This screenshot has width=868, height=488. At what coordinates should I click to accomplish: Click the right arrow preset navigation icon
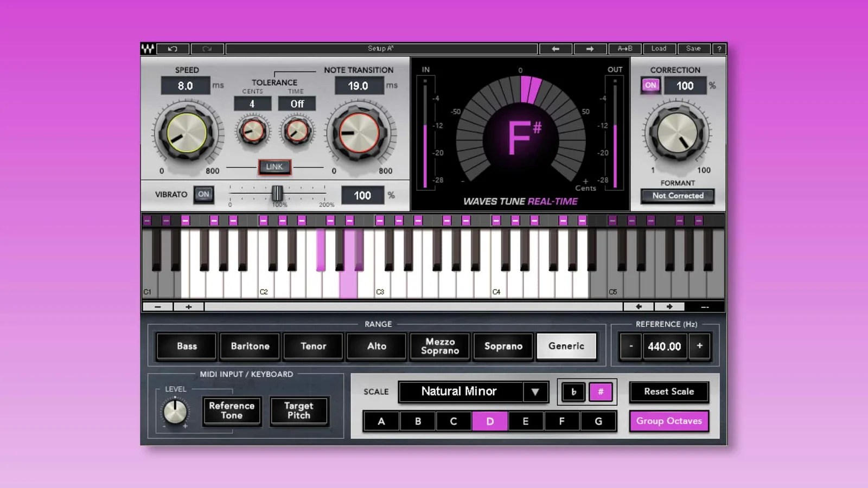click(x=590, y=48)
